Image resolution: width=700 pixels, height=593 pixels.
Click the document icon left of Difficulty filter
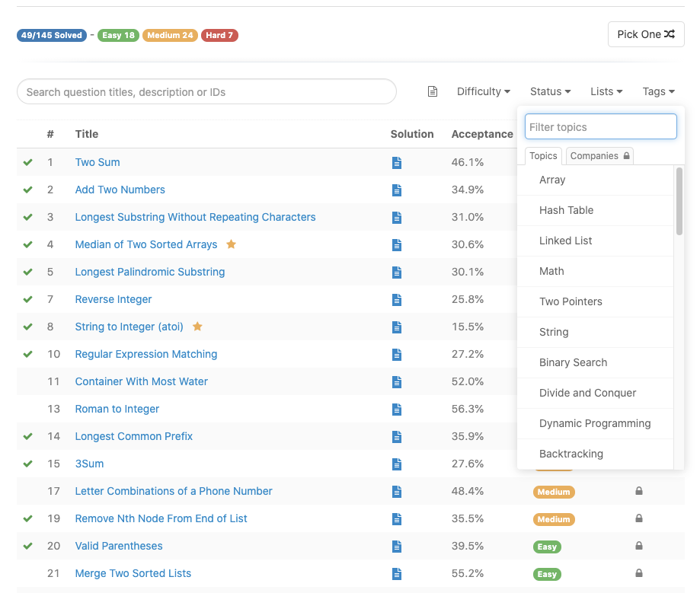[x=432, y=91]
